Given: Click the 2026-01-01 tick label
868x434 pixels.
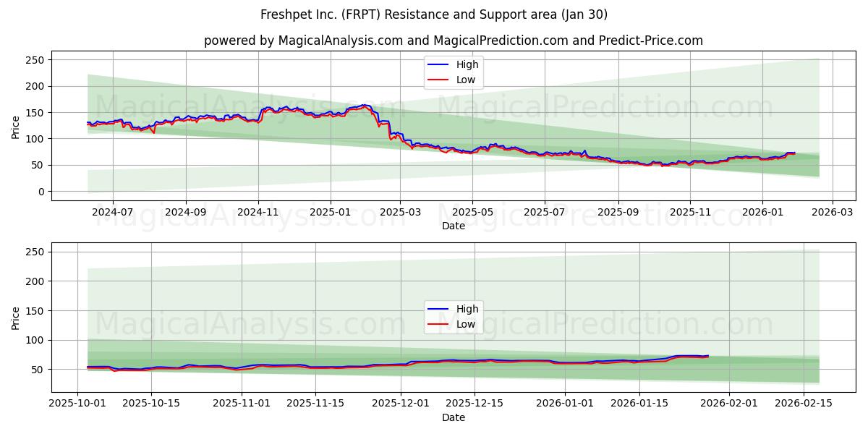Looking at the screenshot, I should pos(565,404).
